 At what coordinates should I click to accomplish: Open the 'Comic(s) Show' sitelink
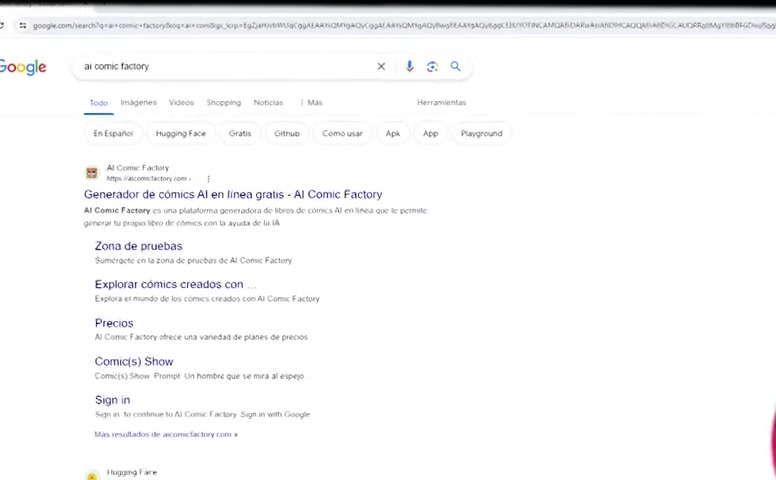[134, 362]
